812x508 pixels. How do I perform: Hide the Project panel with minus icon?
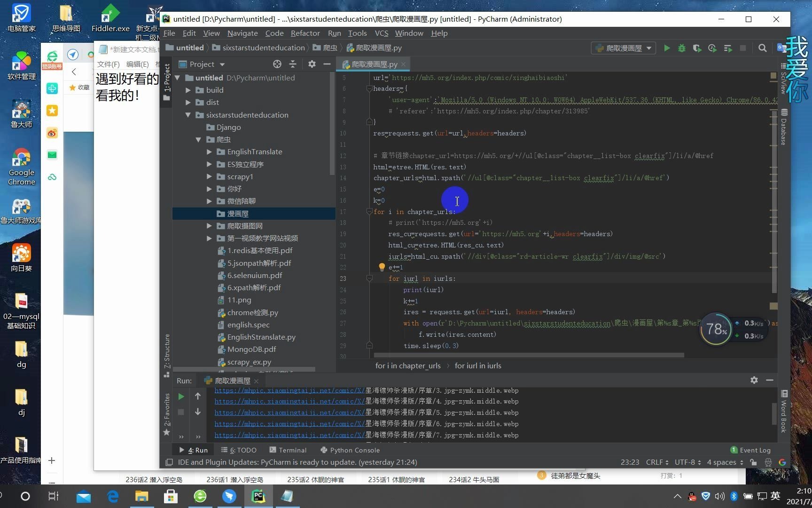coord(327,64)
